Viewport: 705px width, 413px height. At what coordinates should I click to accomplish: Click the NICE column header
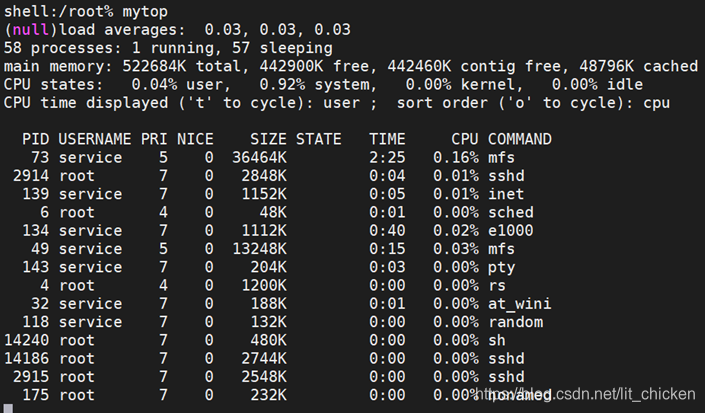point(195,139)
